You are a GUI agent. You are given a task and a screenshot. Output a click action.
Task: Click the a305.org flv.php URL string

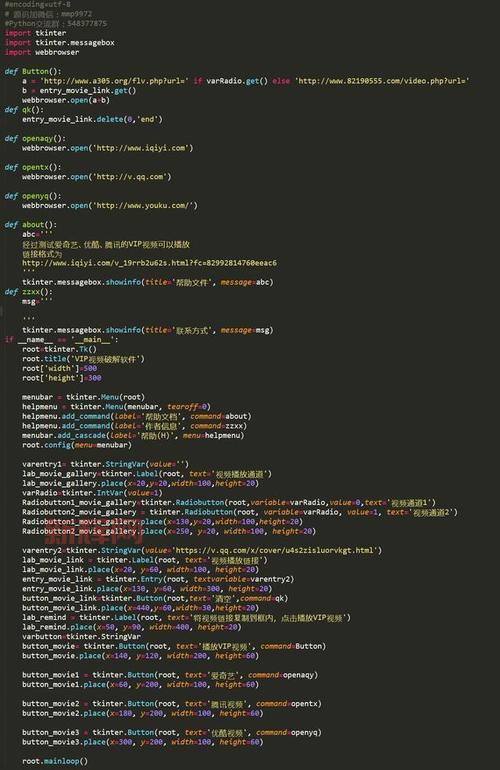point(114,81)
